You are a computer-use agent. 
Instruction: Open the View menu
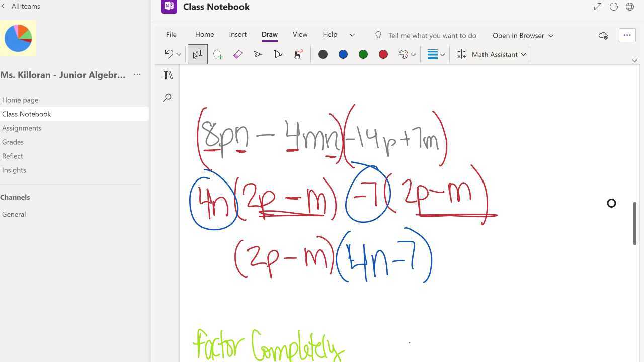300,34
